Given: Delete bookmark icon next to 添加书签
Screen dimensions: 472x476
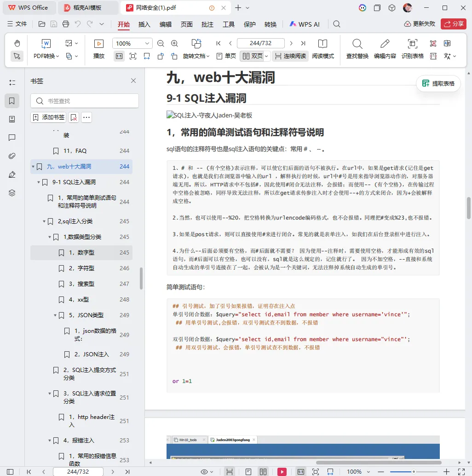Looking at the screenshot, I should click(x=74, y=117).
